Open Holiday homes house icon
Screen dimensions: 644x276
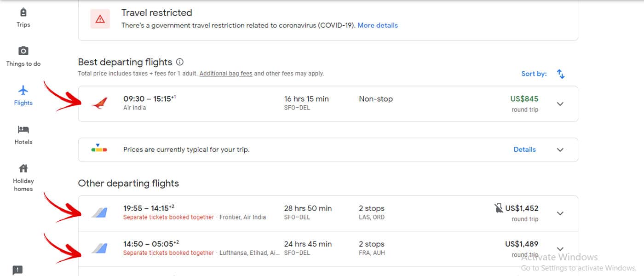(23, 168)
